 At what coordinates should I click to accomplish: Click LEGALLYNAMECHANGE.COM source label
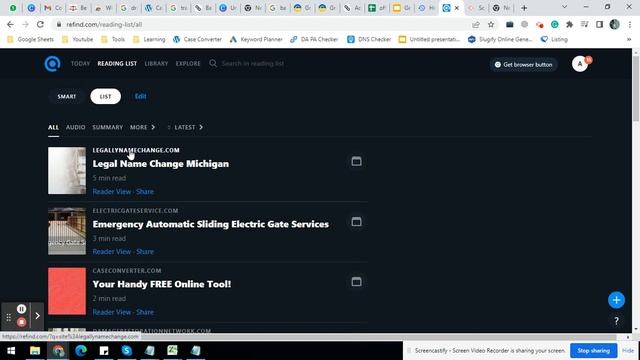(136, 150)
